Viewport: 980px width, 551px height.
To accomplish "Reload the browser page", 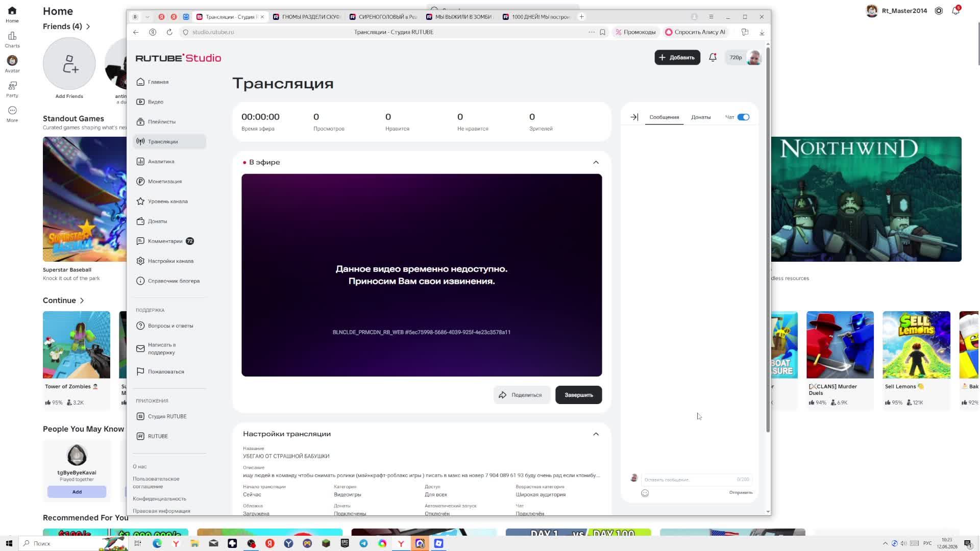I will coord(169,32).
